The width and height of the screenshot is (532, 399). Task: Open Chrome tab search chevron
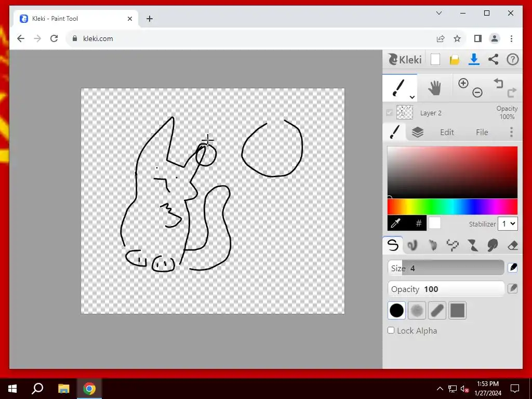coord(439,13)
